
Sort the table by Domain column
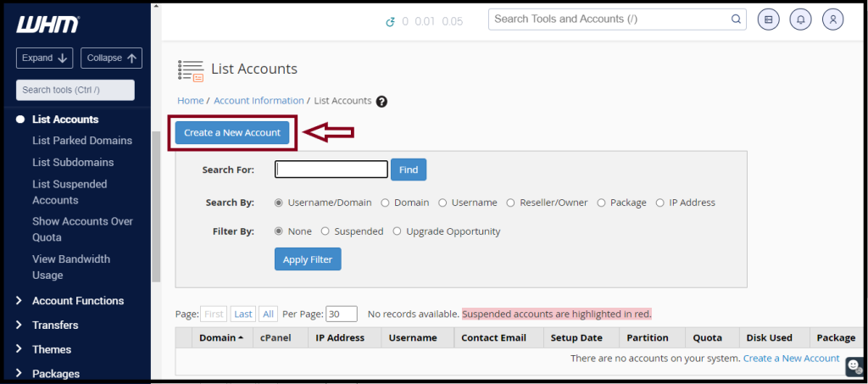221,337
